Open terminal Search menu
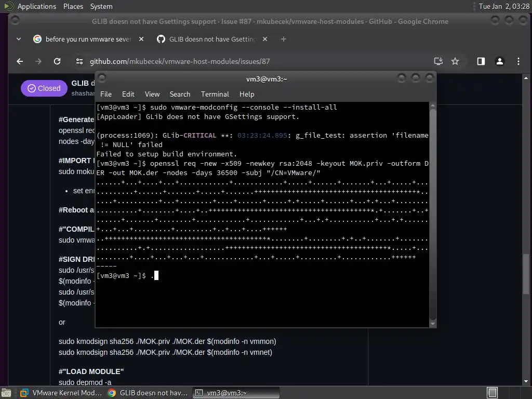Screen dimensions: 532x399 pos(180,95)
